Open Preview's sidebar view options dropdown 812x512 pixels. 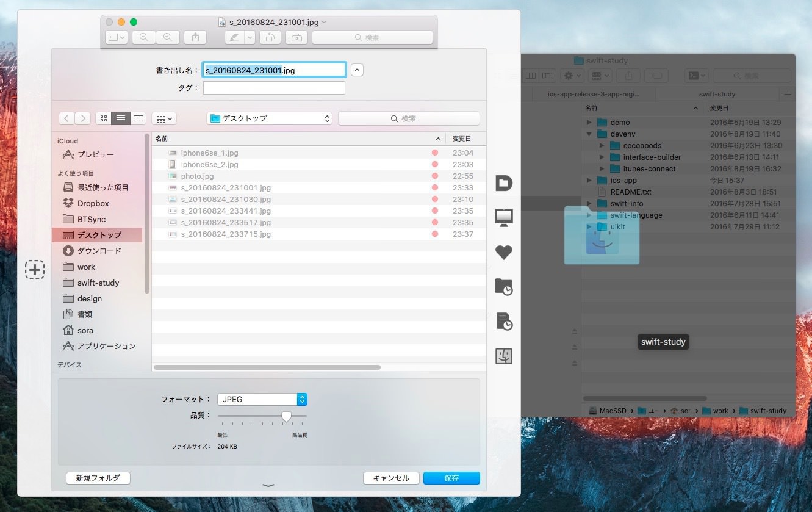tap(116, 37)
